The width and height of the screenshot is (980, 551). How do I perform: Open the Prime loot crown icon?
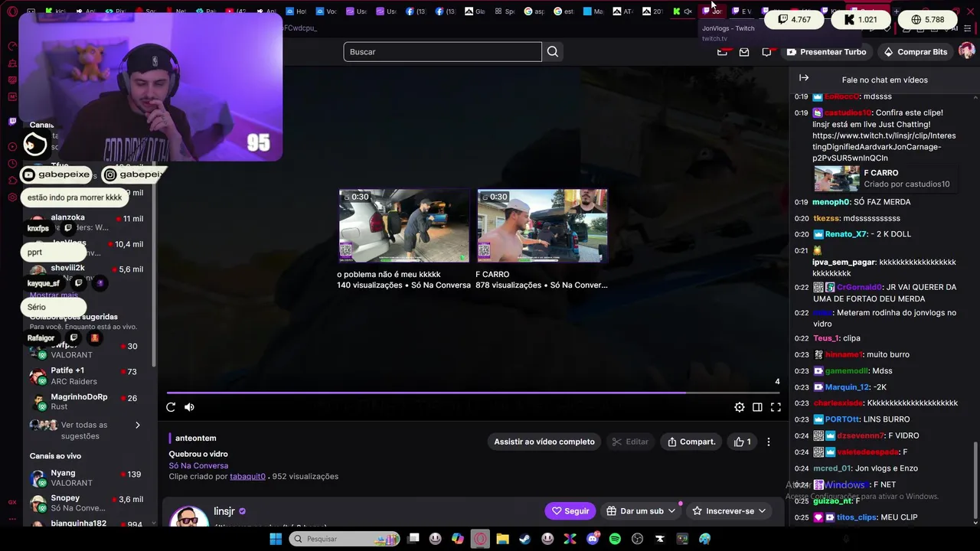point(722,52)
